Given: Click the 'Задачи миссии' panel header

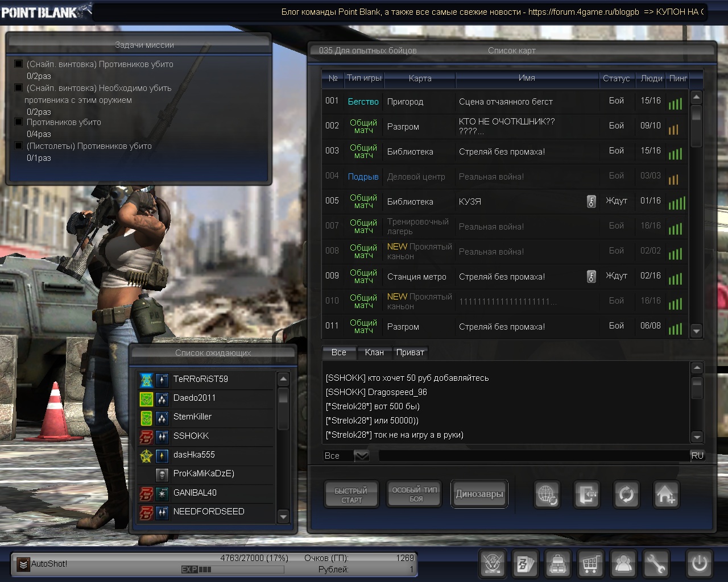Looking at the screenshot, I should point(144,45).
